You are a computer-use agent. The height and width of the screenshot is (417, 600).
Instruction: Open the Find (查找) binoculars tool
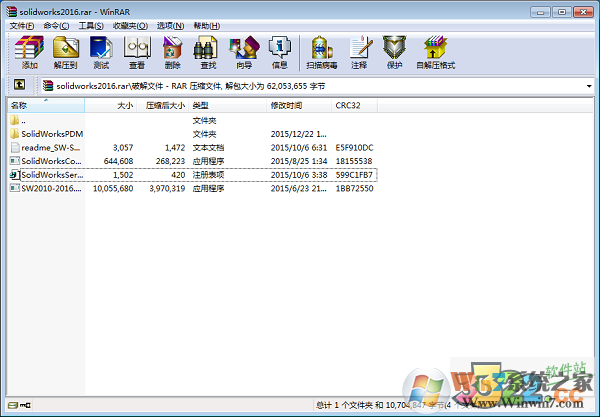[207, 50]
